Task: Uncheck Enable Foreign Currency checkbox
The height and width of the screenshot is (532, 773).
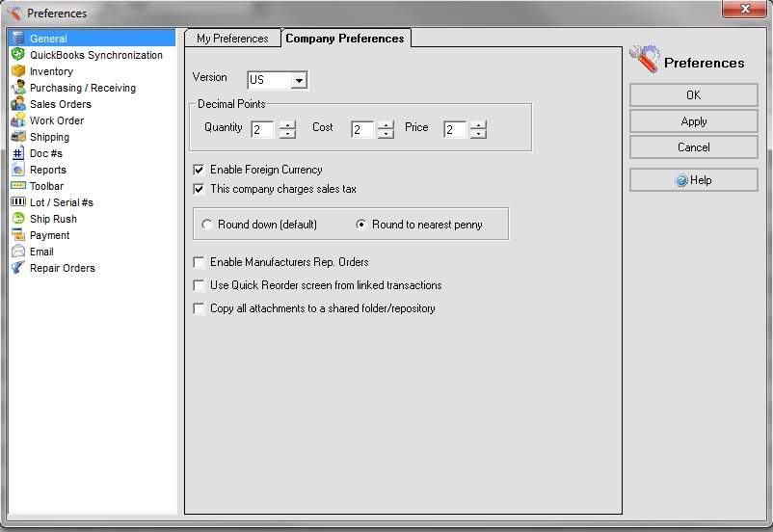Action: [200, 170]
